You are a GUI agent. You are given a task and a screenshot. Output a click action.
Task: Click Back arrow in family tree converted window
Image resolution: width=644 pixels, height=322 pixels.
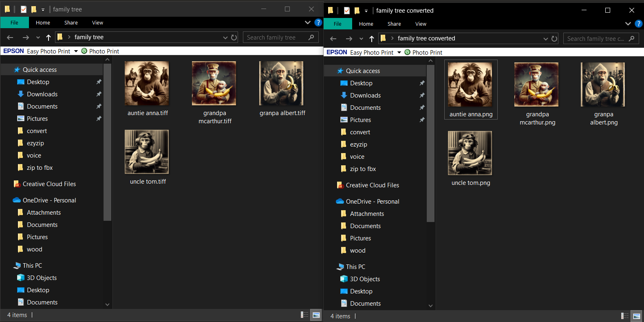click(x=333, y=39)
